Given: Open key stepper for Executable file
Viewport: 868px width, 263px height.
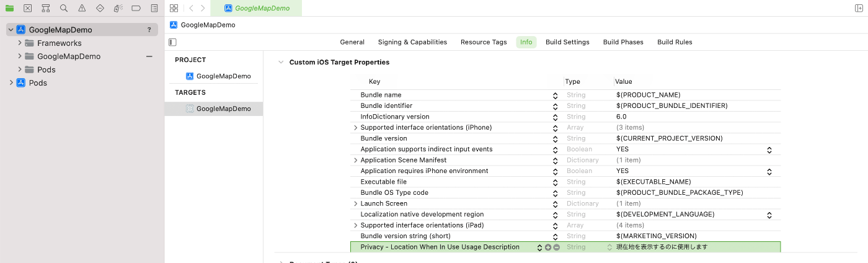Looking at the screenshot, I should 555,182.
